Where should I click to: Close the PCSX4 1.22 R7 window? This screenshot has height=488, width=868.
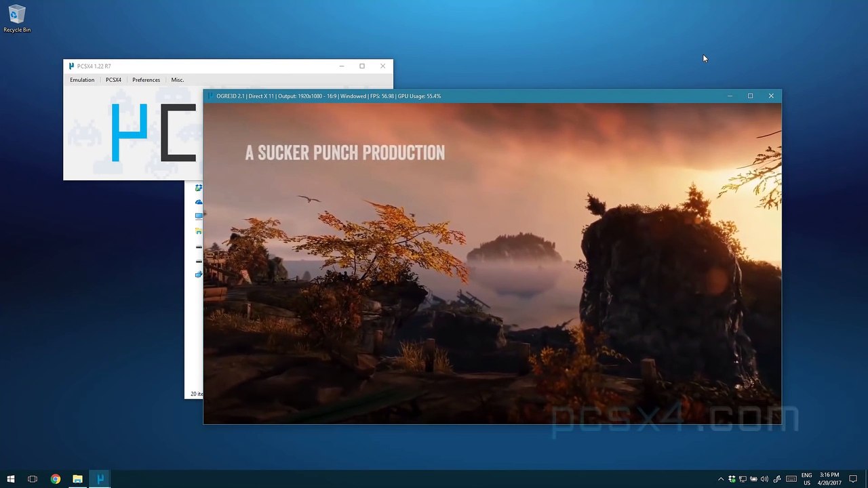pyautogui.click(x=382, y=66)
